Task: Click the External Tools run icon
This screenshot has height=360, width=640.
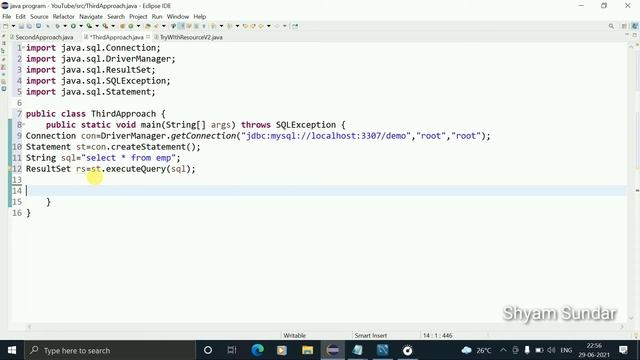Action: point(105,26)
